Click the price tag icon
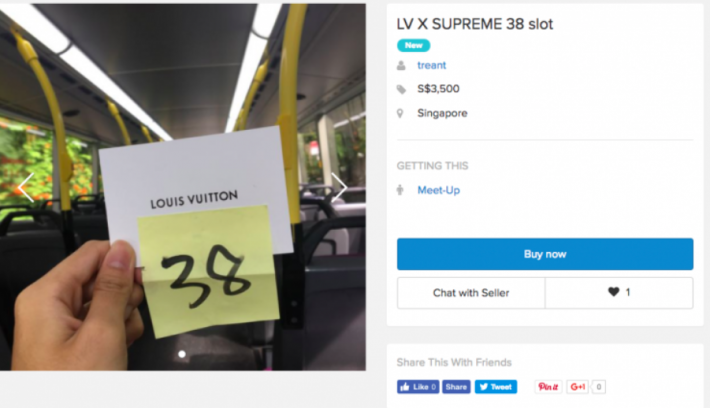 click(401, 89)
